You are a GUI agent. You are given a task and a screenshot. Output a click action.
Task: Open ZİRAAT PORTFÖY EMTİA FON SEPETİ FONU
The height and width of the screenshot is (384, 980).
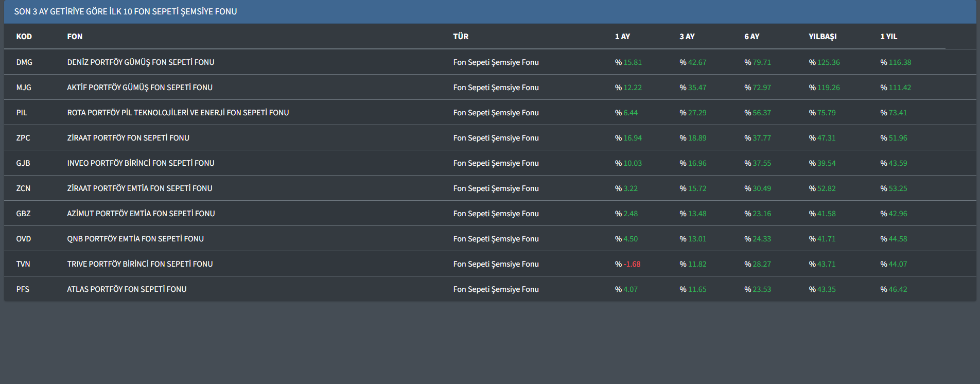pos(139,188)
